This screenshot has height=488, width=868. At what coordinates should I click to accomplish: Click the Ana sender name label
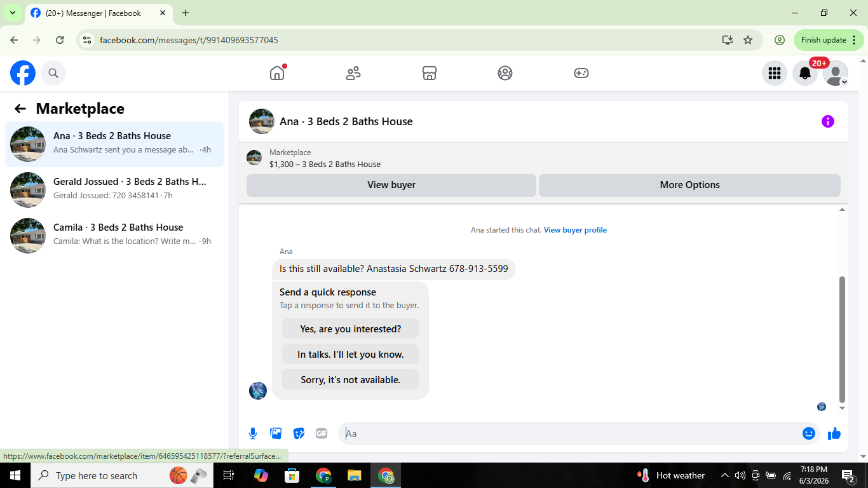286,252
